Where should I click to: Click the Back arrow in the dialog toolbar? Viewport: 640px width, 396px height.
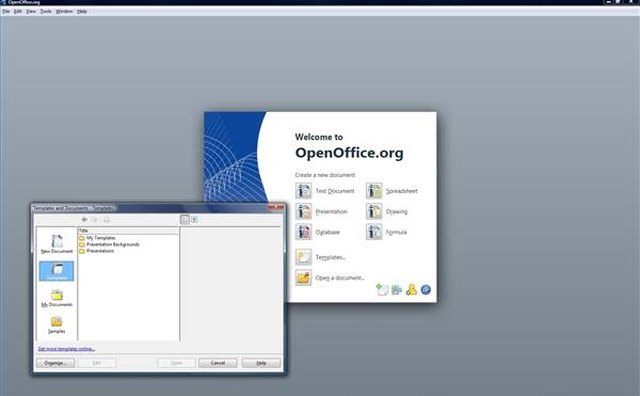[84, 220]
